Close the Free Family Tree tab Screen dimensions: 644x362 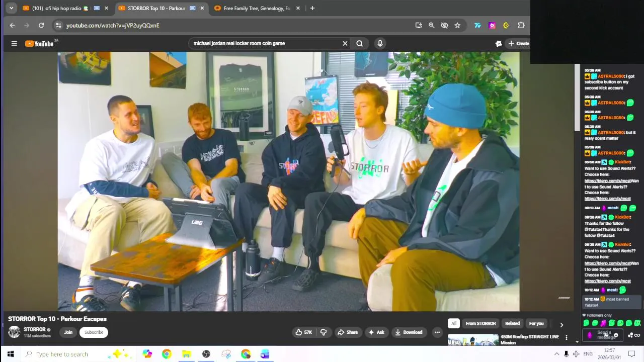298,8
